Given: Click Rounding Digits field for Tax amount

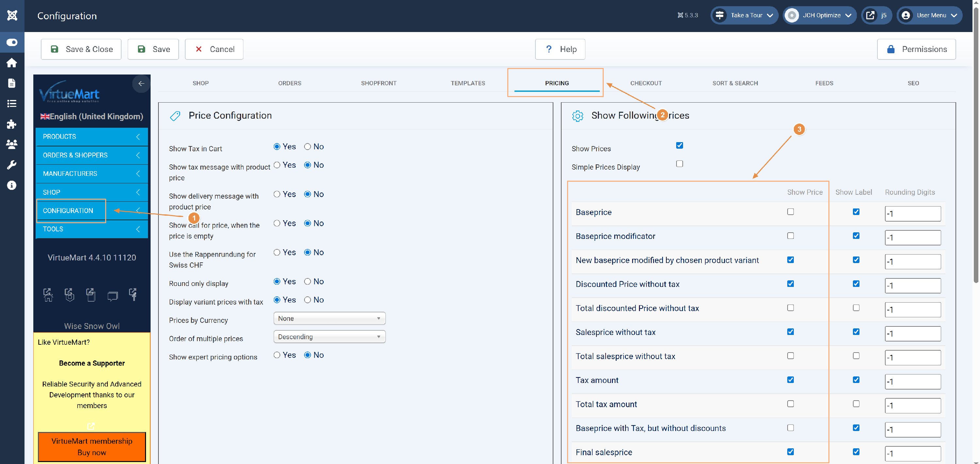Looking at the screenshot, I should click(912, 381).
